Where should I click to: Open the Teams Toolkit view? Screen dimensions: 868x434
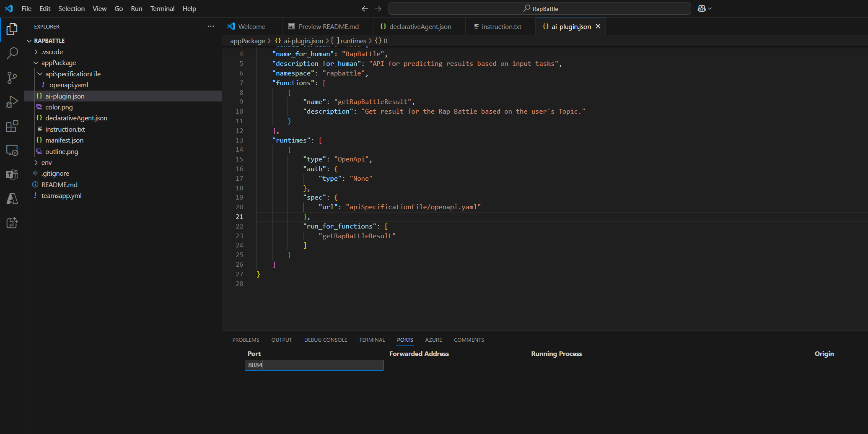[12, 174]
